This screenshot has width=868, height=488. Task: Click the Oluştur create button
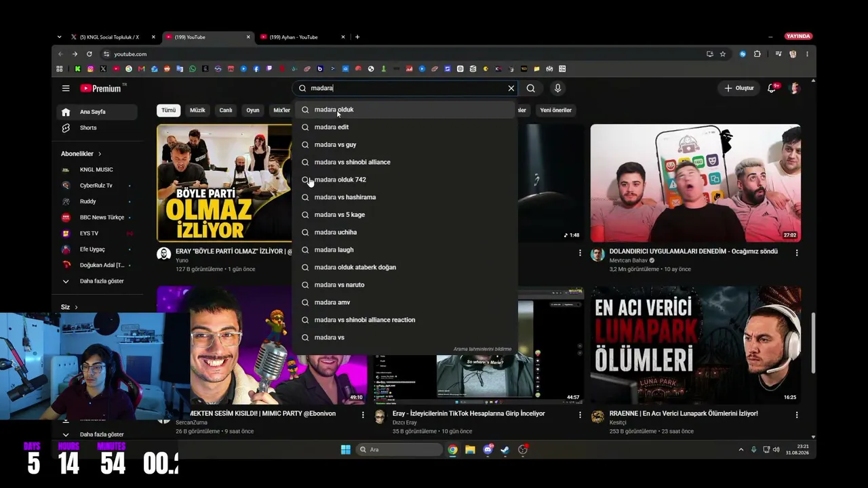[738, 88]
